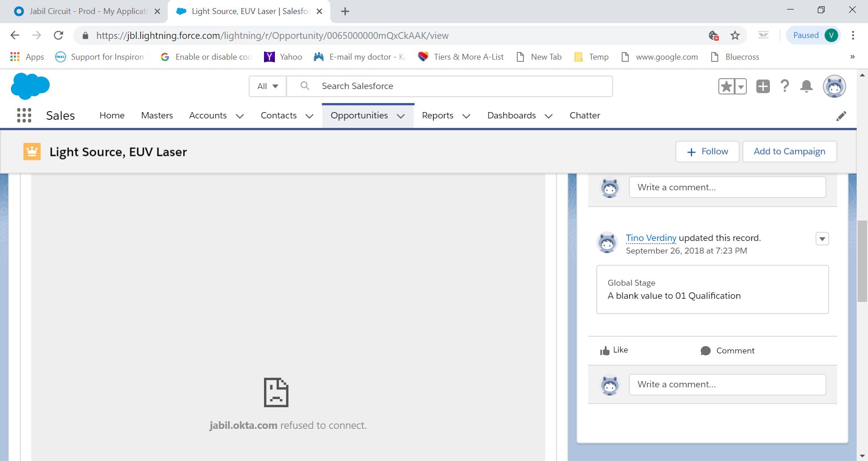
Task: Expand the favorites list dropdown arrow
Action: point(741,86)
